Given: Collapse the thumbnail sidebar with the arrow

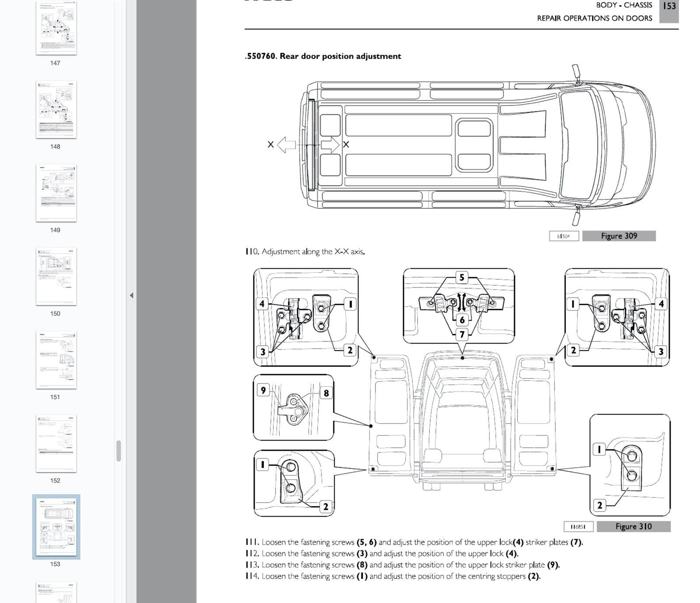Looking at the screenshot, I should pos(131,295).
